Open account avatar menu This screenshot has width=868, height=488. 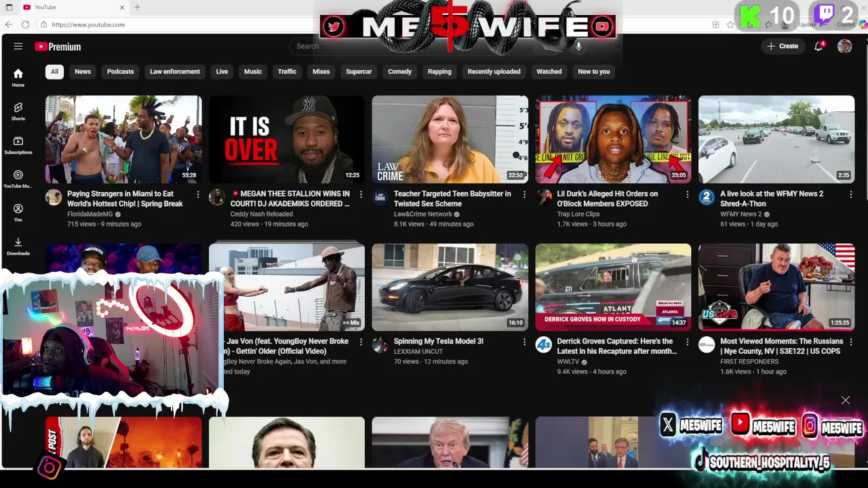point(844,46)
